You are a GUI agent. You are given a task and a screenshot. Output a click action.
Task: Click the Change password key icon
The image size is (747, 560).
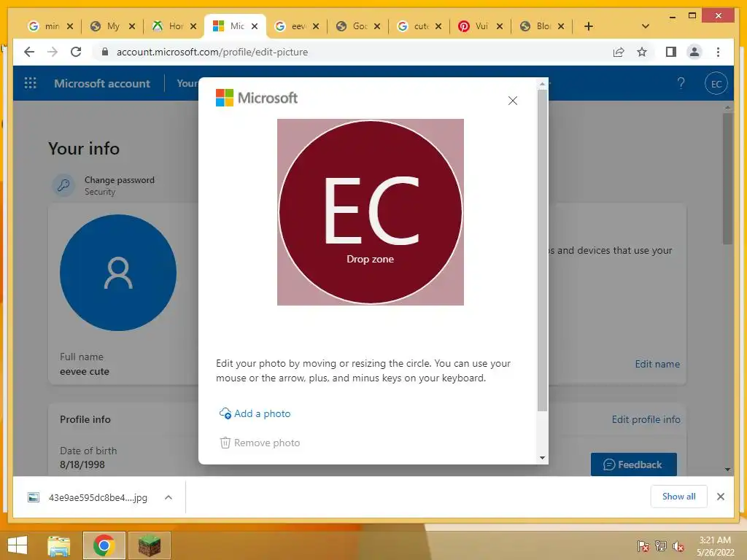tap(64, 185)
